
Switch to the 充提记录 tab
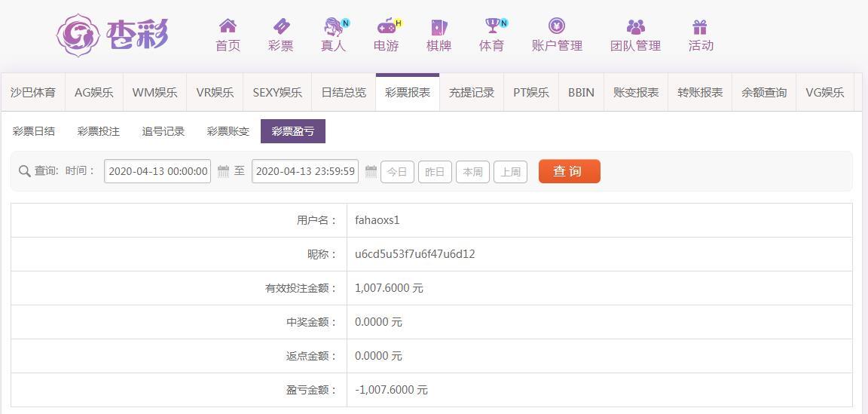click(472, 93)
